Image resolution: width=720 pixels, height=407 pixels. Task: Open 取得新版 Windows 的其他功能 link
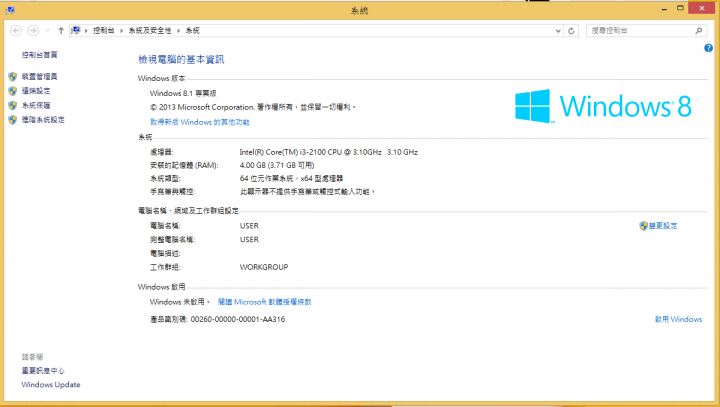click(x=200, y=122)
